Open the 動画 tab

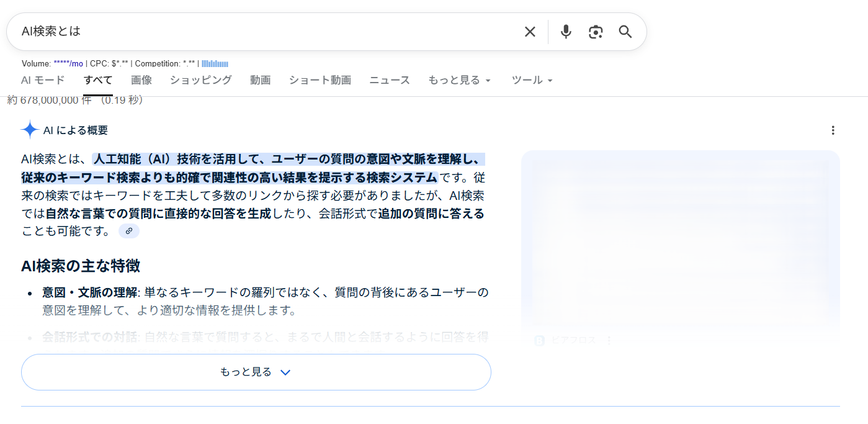pyautogui.click(x=261, y=80)
